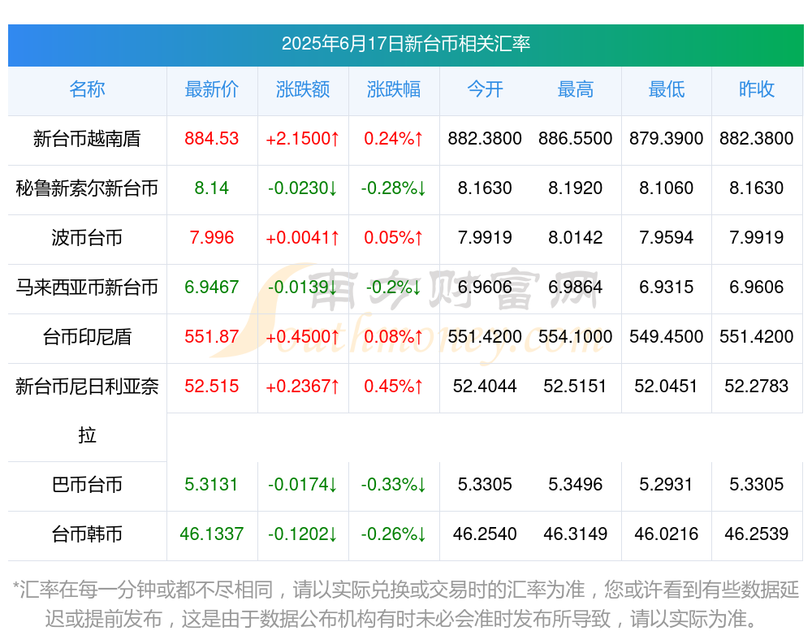Click the 昨收 column header
This screenshot has width=812, height=644.
point(757,89)
